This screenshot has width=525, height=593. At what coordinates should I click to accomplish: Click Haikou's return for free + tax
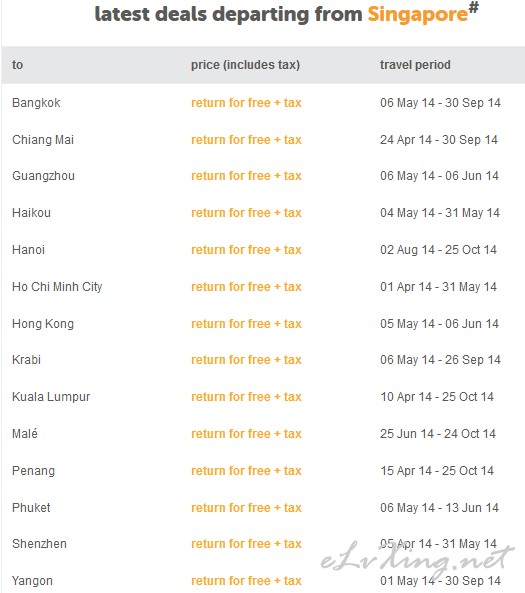[246, 213]
